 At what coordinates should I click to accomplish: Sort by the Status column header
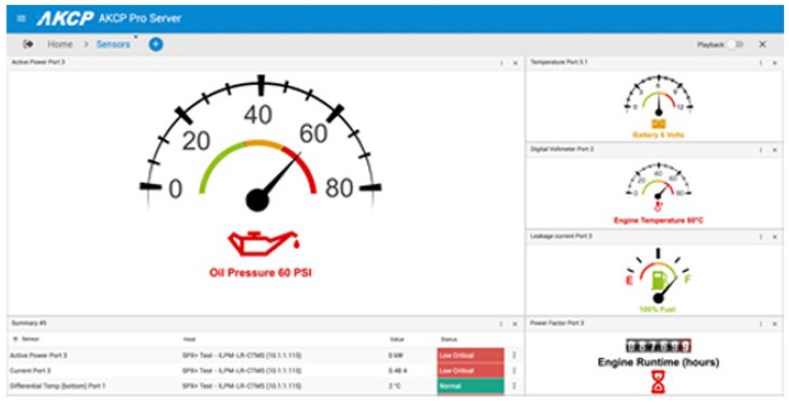point(449,340)
